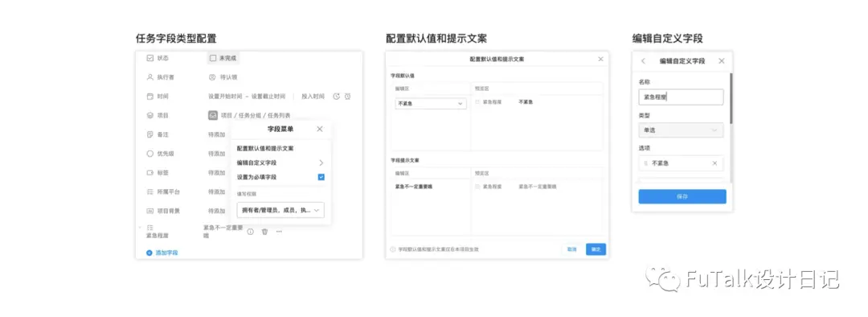Click the 取消 button
Image resolution: width=868 pixels, height=317 pixels.
tap(572, 249)
